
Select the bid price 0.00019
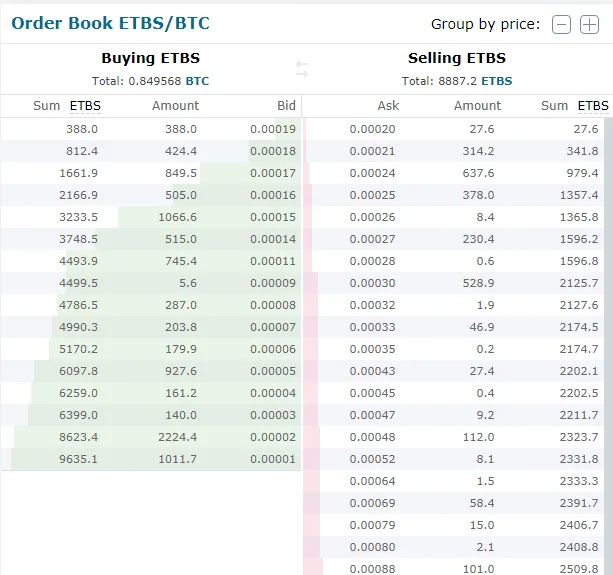coord(273,129)
